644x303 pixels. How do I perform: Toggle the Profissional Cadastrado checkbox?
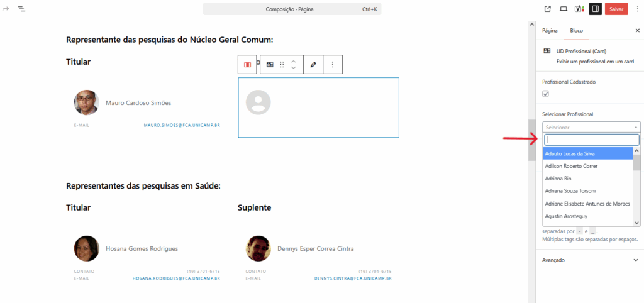(546, 94)
